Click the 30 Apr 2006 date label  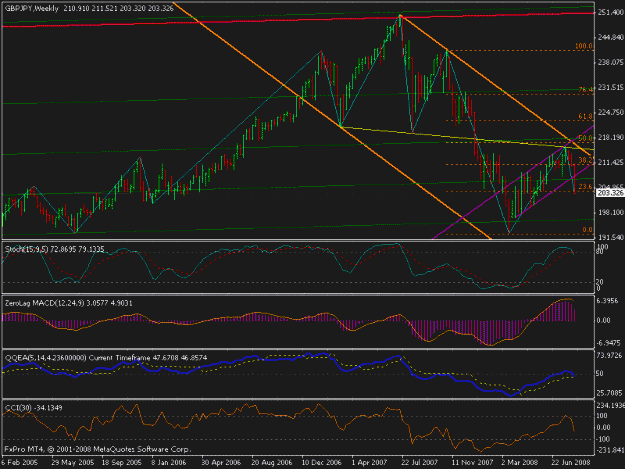[x=221, y=462]
